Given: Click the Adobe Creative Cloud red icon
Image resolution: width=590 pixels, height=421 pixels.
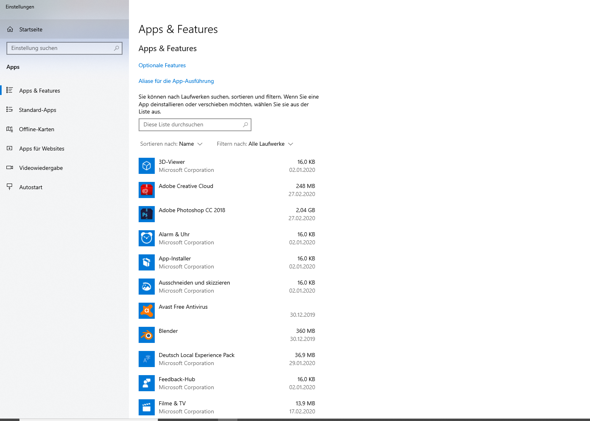Looking at the screenshot, I should click(x=146, y=190).
